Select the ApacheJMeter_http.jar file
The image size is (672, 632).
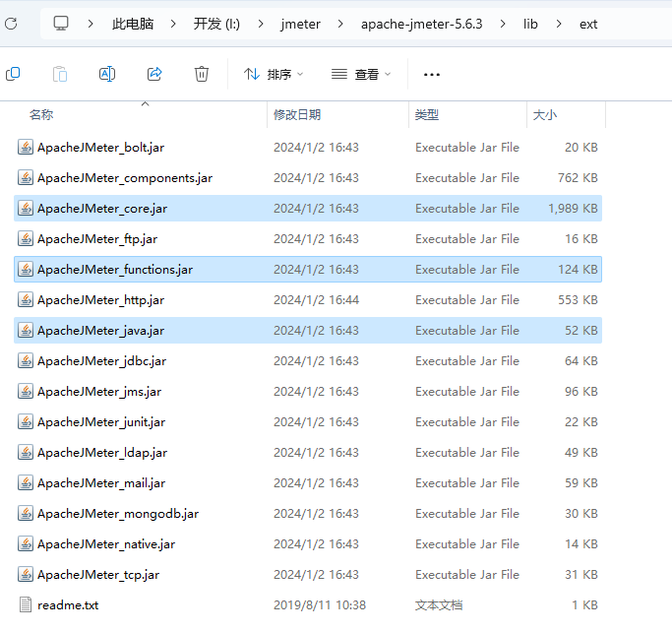pos(100,300)
